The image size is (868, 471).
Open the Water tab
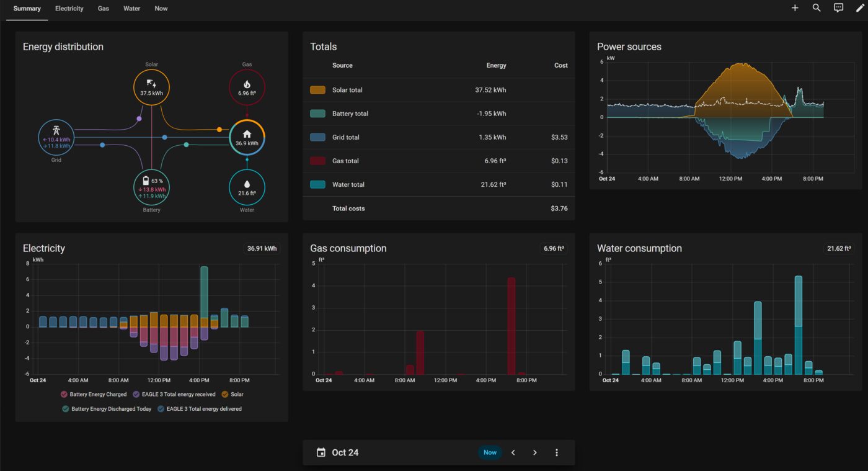pyautogui.click(x=131, y=9)
